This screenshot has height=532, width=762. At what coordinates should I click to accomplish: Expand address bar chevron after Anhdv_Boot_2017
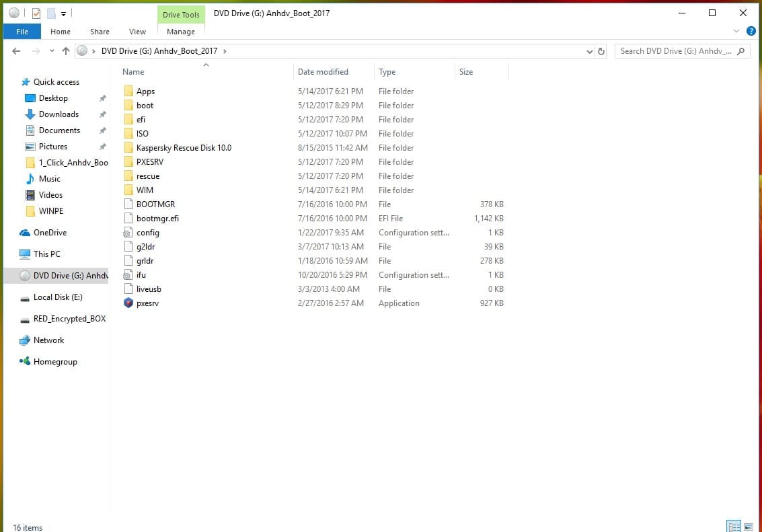pyautogui.click(x=225, y=51)
